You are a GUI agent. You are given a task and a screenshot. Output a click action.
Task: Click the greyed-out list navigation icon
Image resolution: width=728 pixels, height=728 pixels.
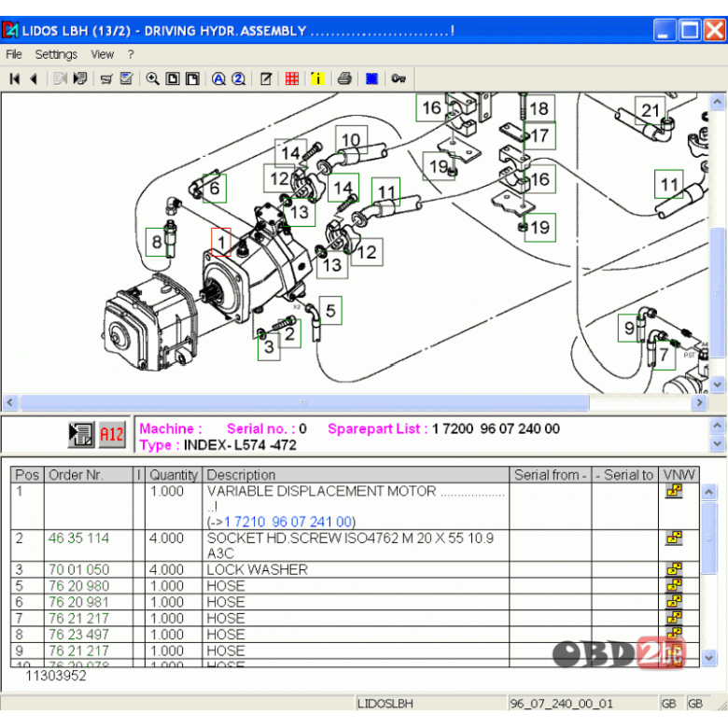pyautogui.click(x=61, y=79)
